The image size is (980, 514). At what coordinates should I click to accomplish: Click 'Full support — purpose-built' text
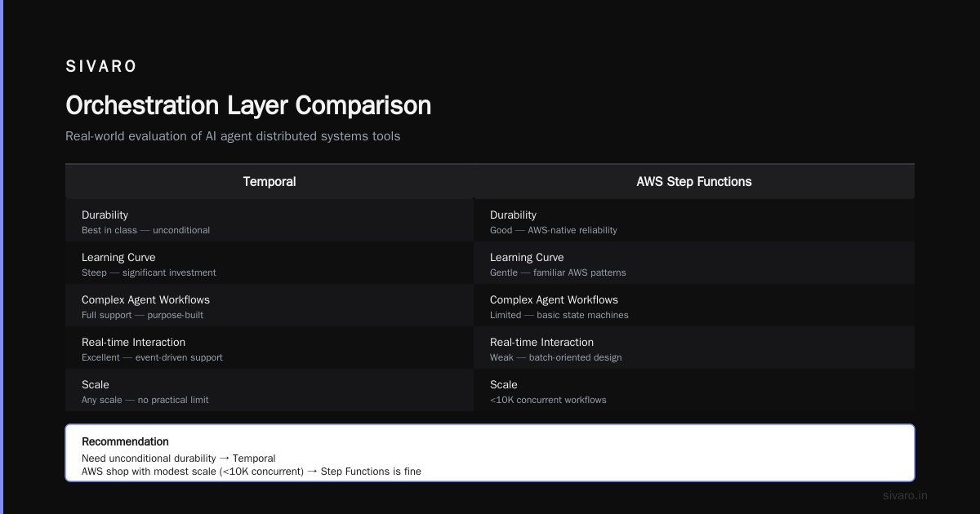coord(142,315)
